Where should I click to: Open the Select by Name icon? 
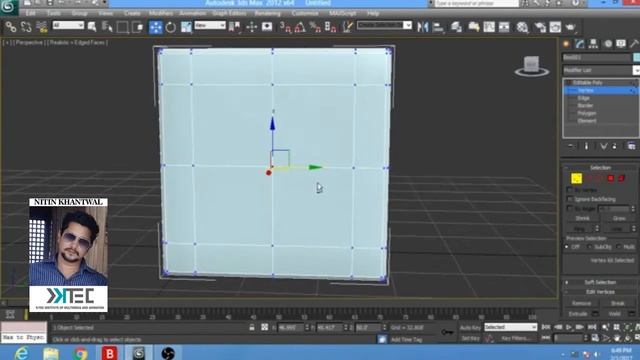click(107, 27)
